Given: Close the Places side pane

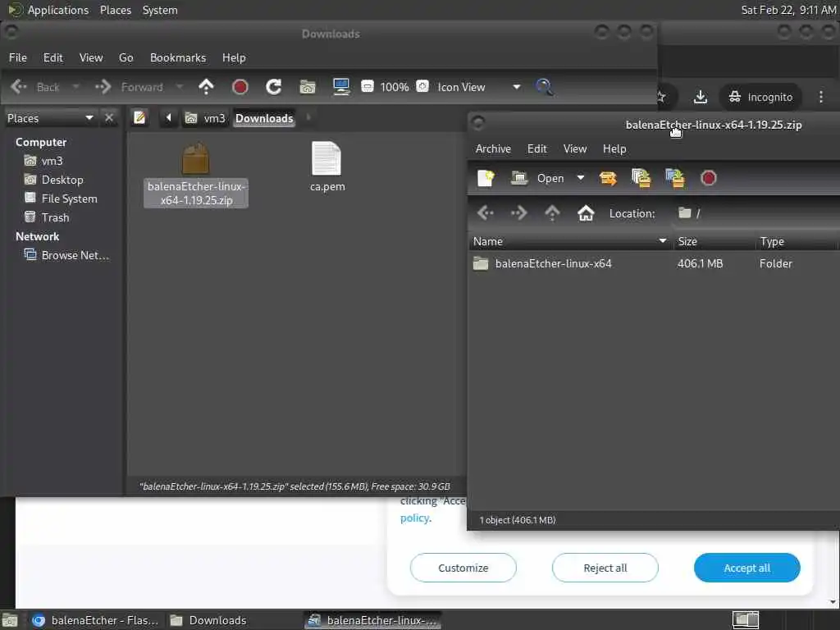Looking at the screenshot, I should [109, 118].
